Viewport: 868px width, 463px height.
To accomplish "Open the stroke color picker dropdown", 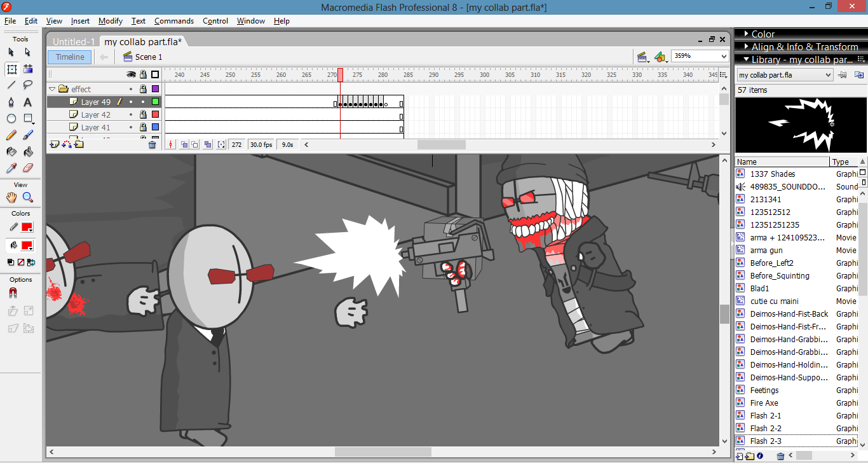I will click(27, 227).
